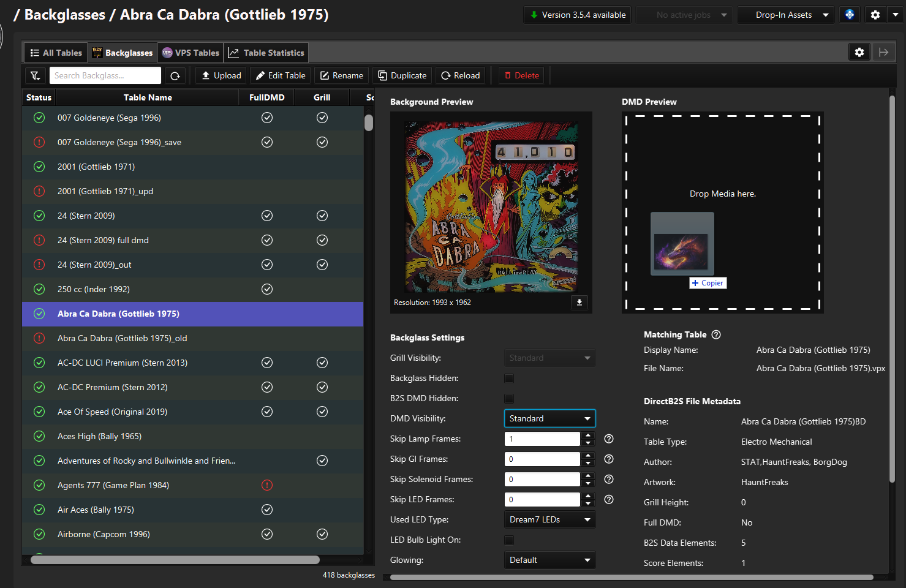Increase Skip Solenoid Frames value

[x=589, y=476]
